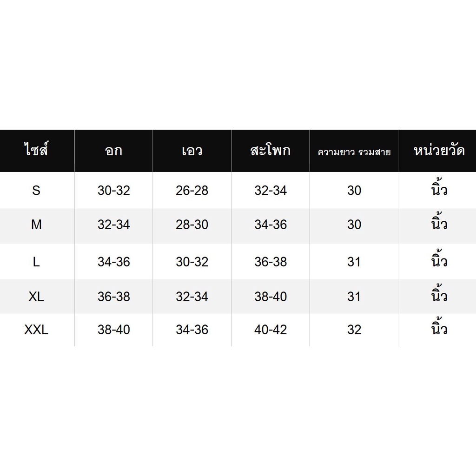Click the ไซส์ column header
Screen dimensions: 476x476
pyautogui.click(x=36, y=149)
